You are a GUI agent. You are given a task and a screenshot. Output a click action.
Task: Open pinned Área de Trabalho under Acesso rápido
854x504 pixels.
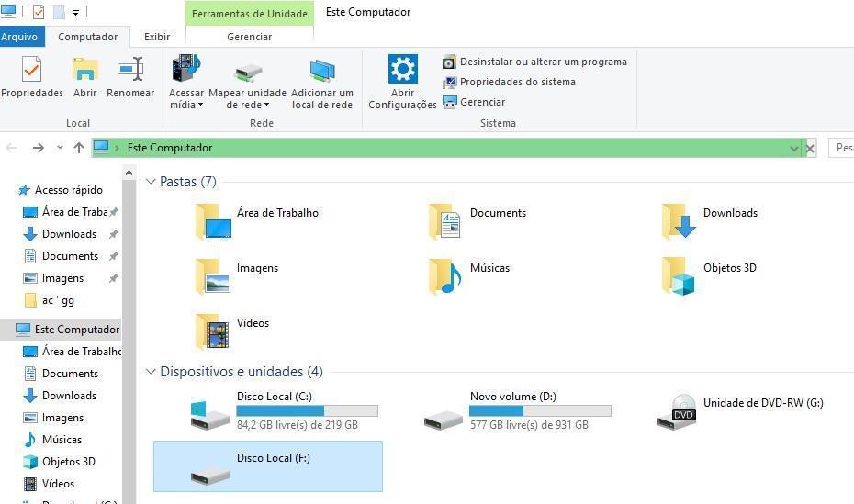70,212
